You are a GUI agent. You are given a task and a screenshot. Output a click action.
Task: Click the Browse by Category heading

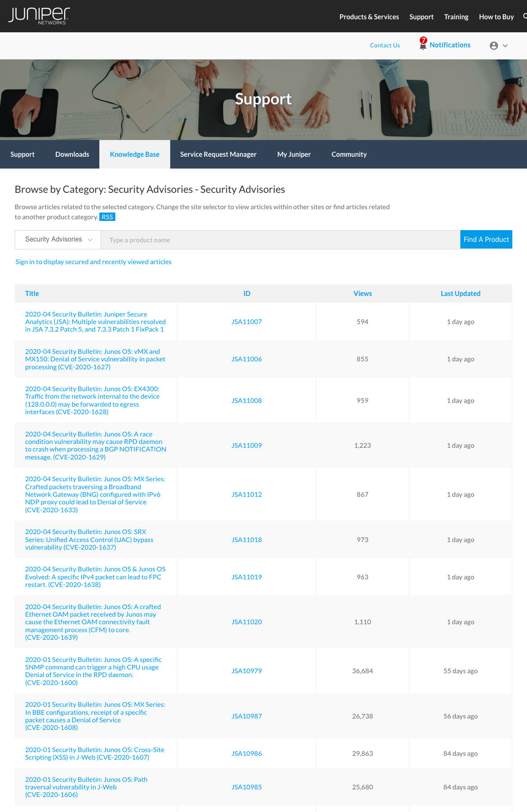pos(150,189)
